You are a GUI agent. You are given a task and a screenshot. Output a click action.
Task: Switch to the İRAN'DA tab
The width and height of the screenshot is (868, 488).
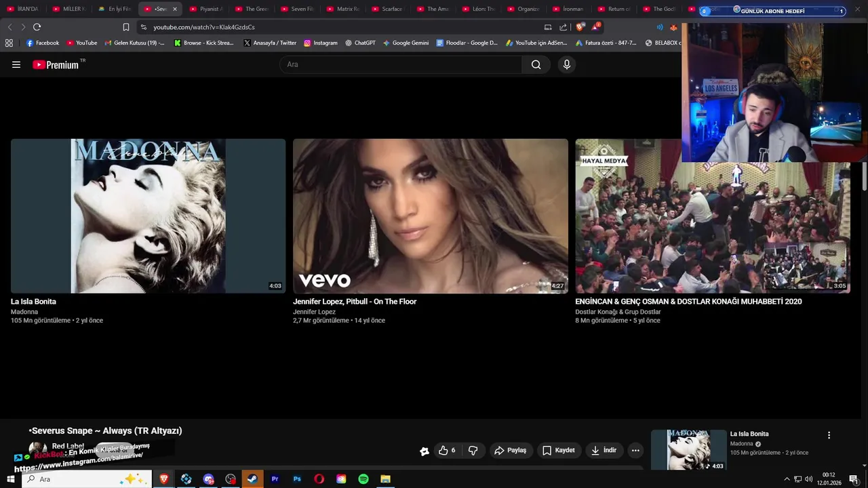tap(23, 9)
